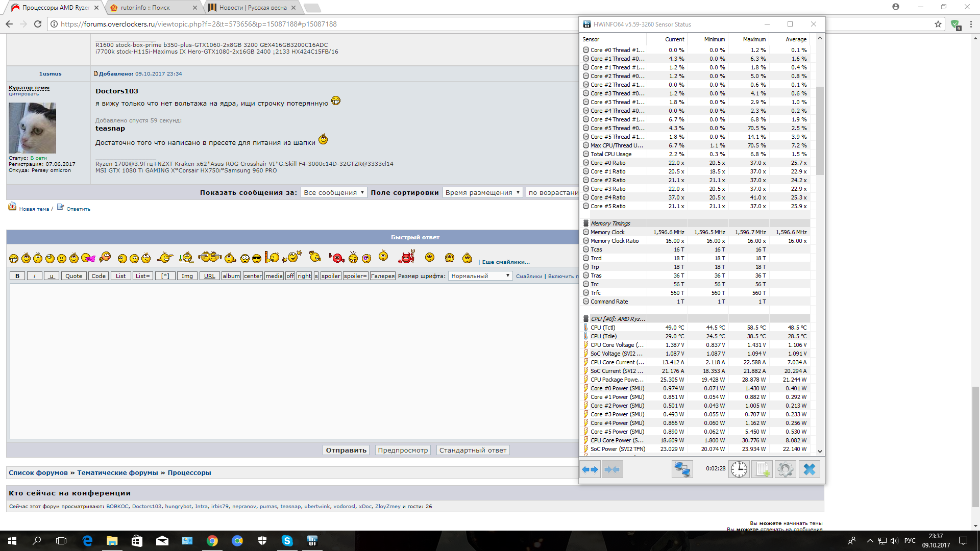The width and height of the screenshot is (980, 551).
Task: Reload the page in the browser
Action: pos(38,24)
